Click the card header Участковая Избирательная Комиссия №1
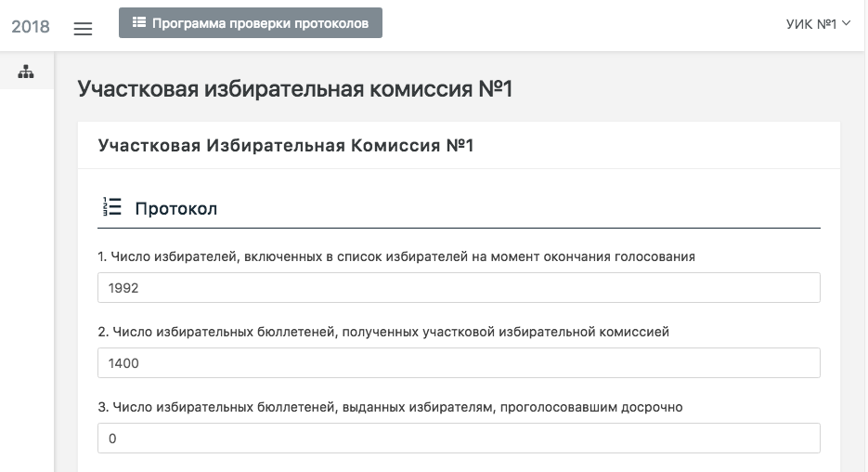Image resolution: width=868 pixels, height=472 pixels. click(286, 146)
